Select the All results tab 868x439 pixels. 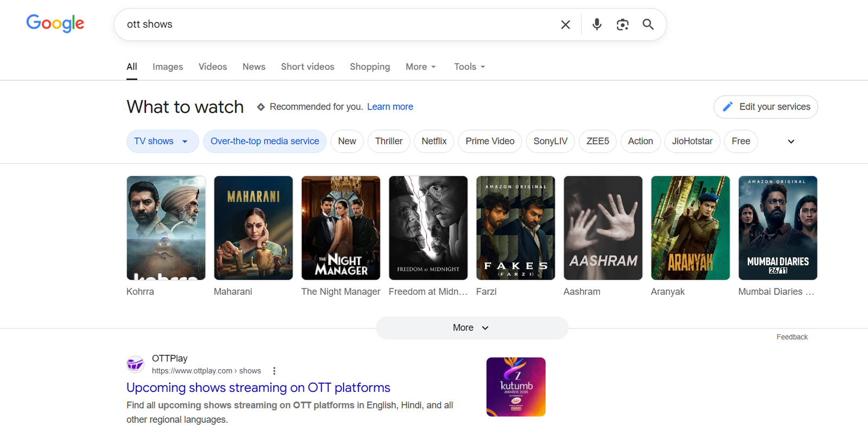(132, 67)
